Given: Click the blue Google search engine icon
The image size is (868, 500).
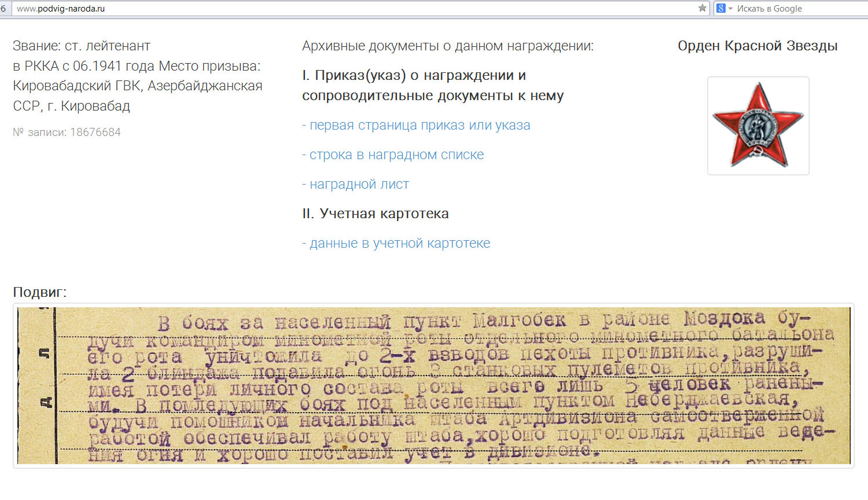Looking at the screenshot, I should click(721, 8).
